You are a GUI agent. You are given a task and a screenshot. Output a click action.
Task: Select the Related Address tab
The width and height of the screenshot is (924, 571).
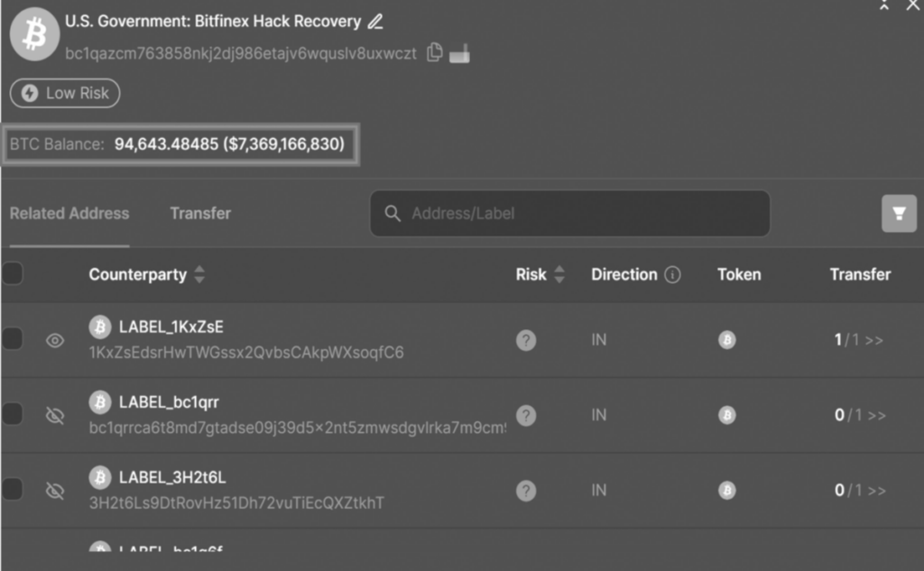(69, 213)
